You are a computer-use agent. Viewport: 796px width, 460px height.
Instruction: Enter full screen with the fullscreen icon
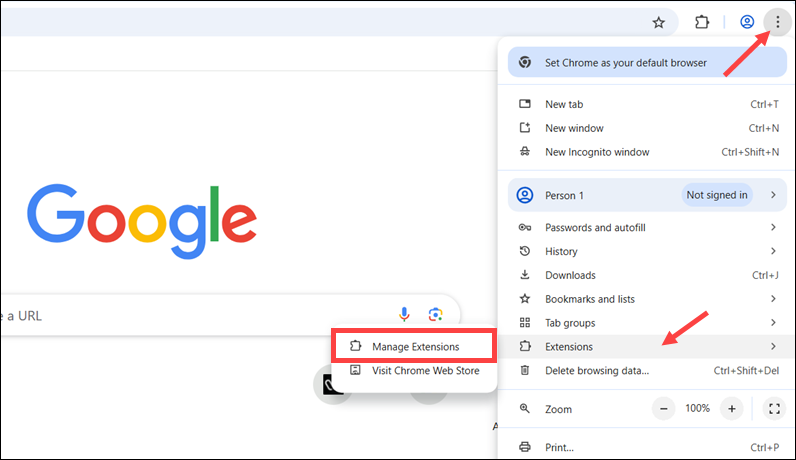774,409
